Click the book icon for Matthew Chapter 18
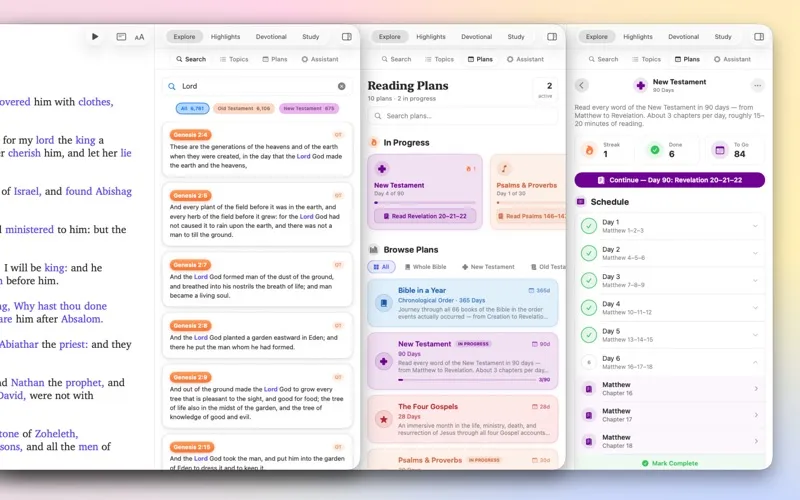 589,441
